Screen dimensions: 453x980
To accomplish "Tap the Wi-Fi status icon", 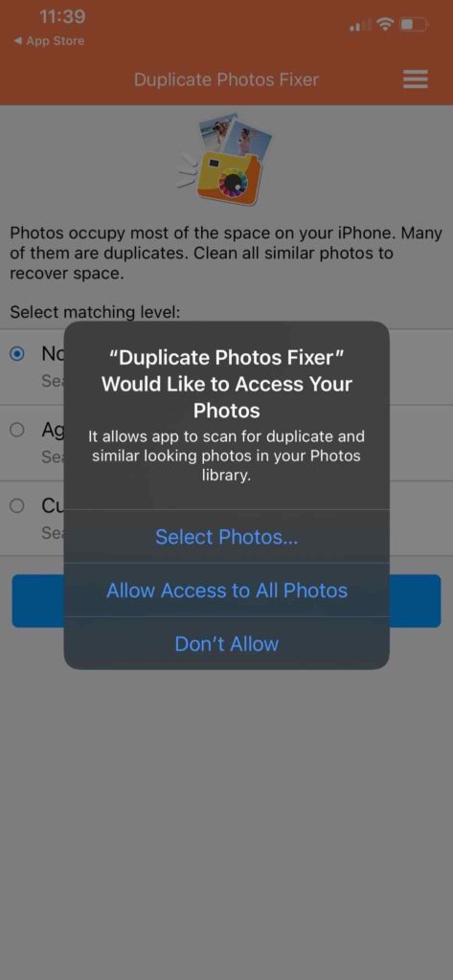I will pos(386,25).
